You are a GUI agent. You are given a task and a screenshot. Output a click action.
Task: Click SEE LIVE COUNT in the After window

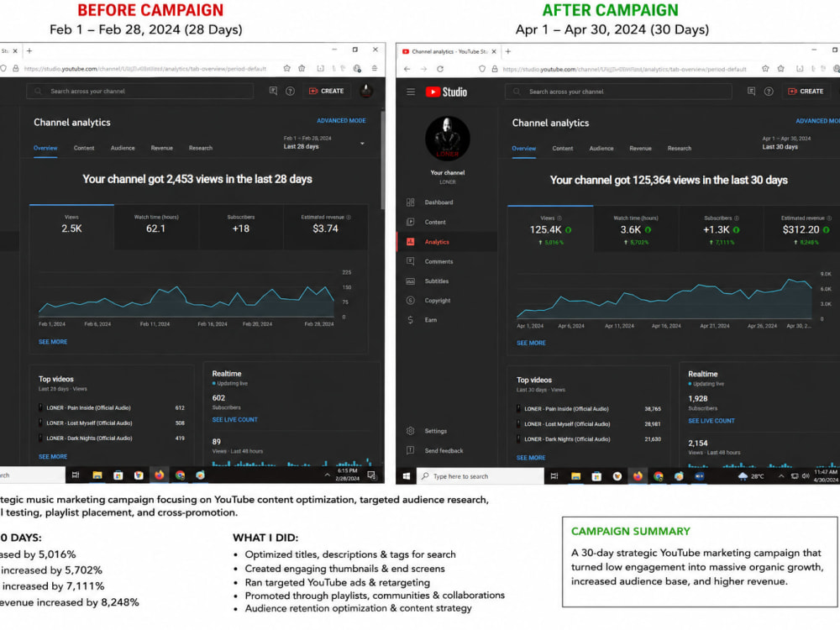711,421
